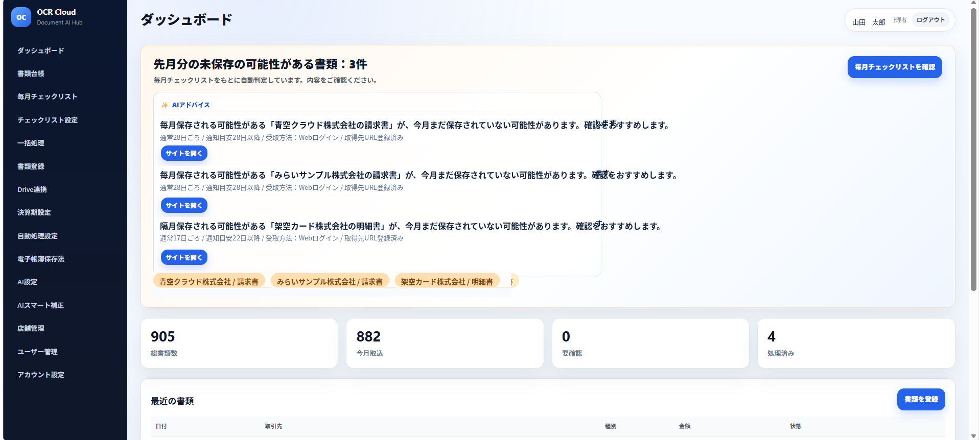Viewport: 980px width, 440px height.
Task: Click the user name 山田 太郎
Action: (869, 22)
